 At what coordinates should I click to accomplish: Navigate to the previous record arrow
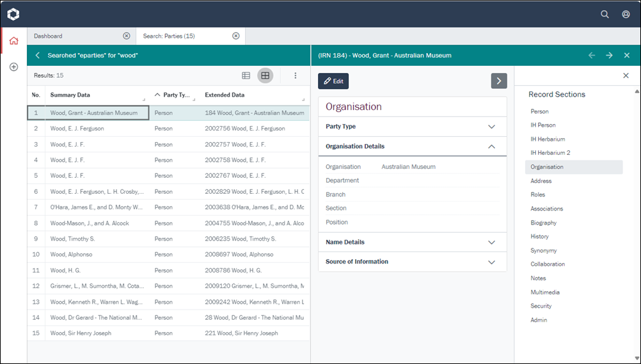[591, 56]
